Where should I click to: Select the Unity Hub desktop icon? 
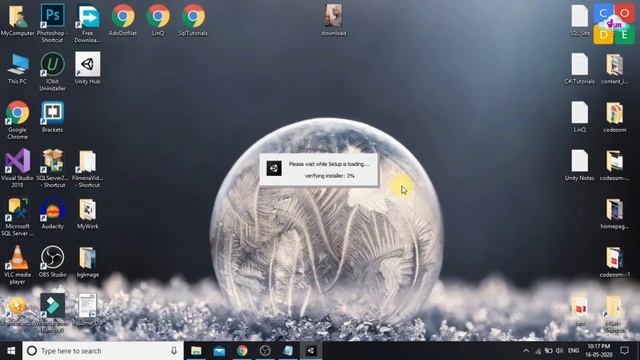[x=87, y=69]
